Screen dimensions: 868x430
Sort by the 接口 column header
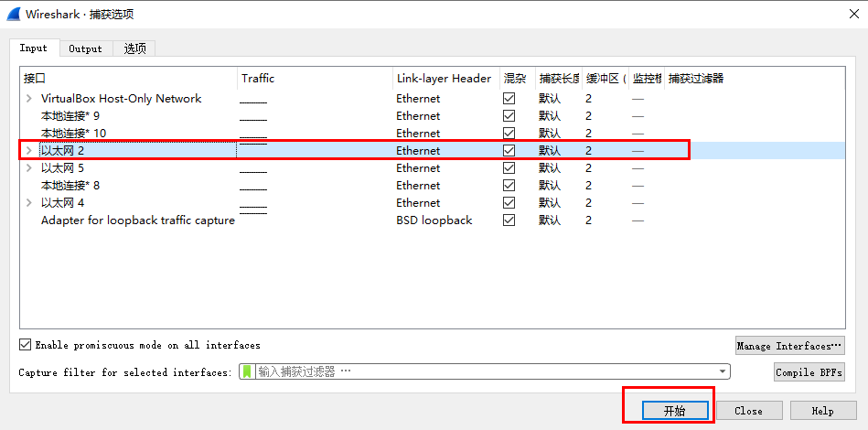pos(128,79)
